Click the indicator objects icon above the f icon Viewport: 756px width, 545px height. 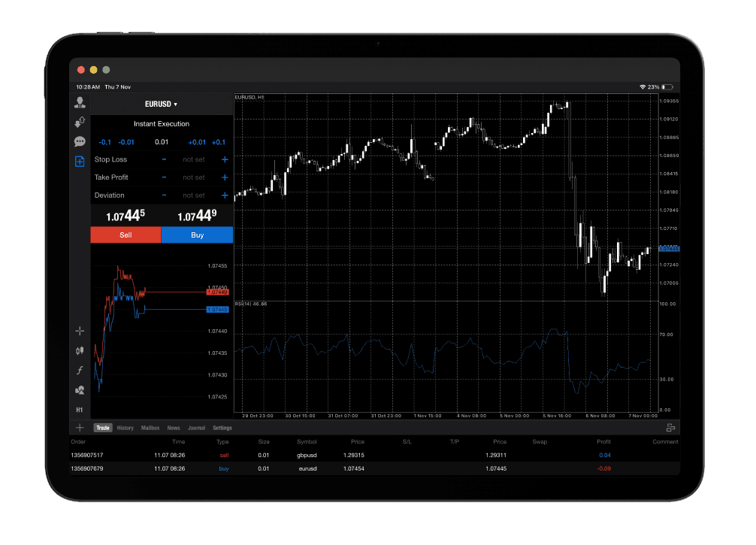[x=80, y=350]
